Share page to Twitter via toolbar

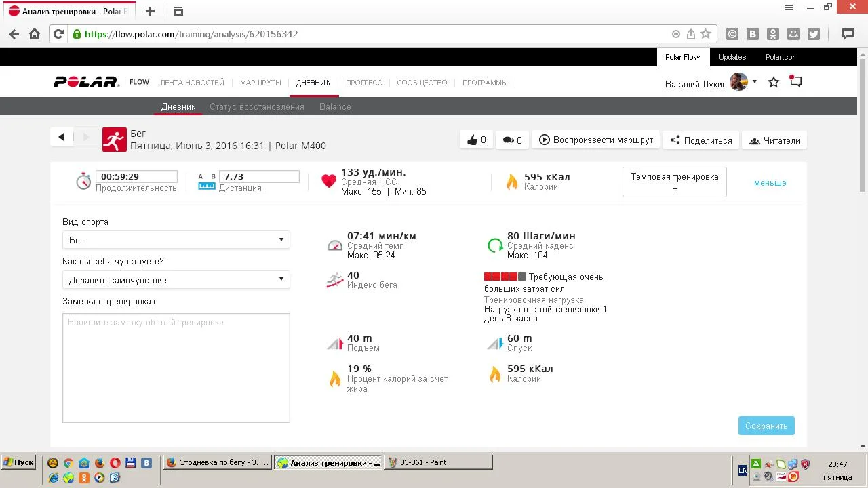(814, 34)
